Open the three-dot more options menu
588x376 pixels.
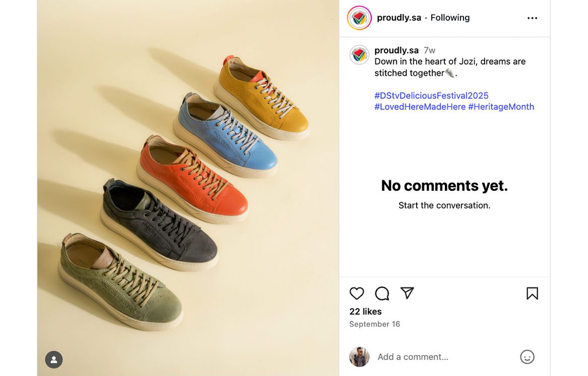532,18
